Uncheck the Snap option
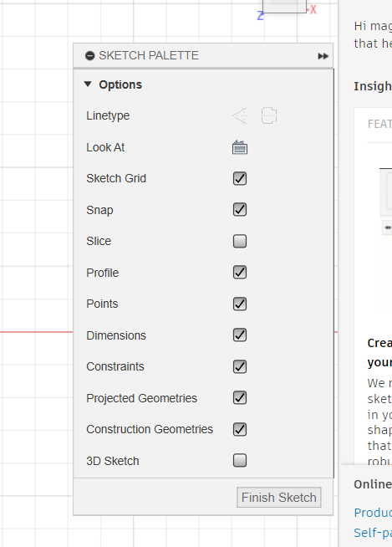The image size is (392, 547). click(x=240, y=210)
